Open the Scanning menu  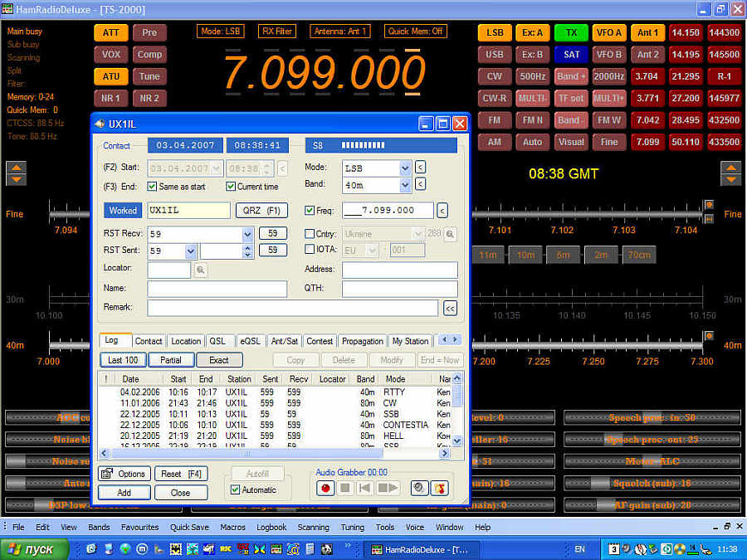pyautogui.click(x=314, y=527)
